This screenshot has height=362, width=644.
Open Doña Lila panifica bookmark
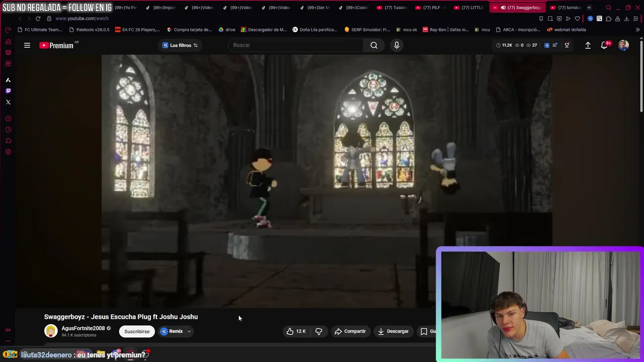coord(314,30)
